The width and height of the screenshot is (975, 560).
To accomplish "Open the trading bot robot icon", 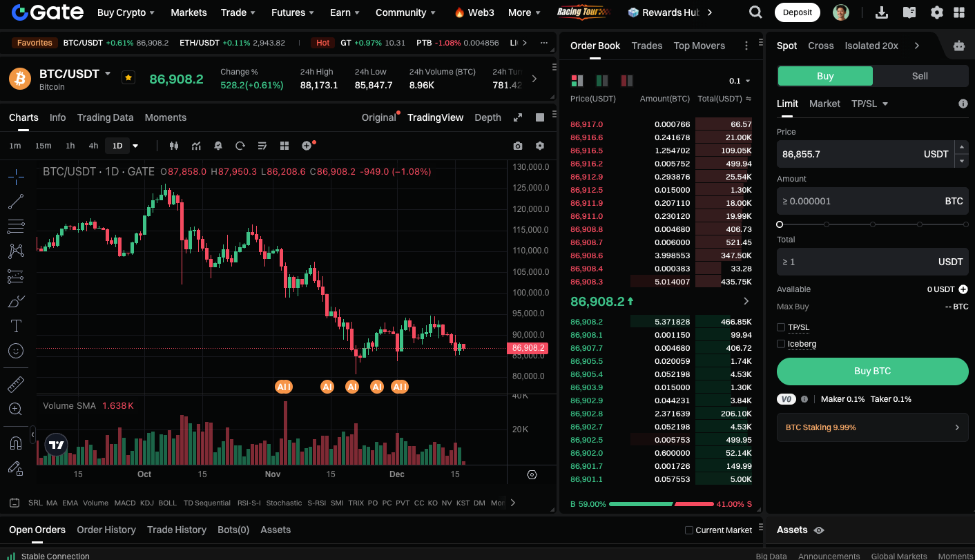I will pyautogui.click(x=959, y=46).
